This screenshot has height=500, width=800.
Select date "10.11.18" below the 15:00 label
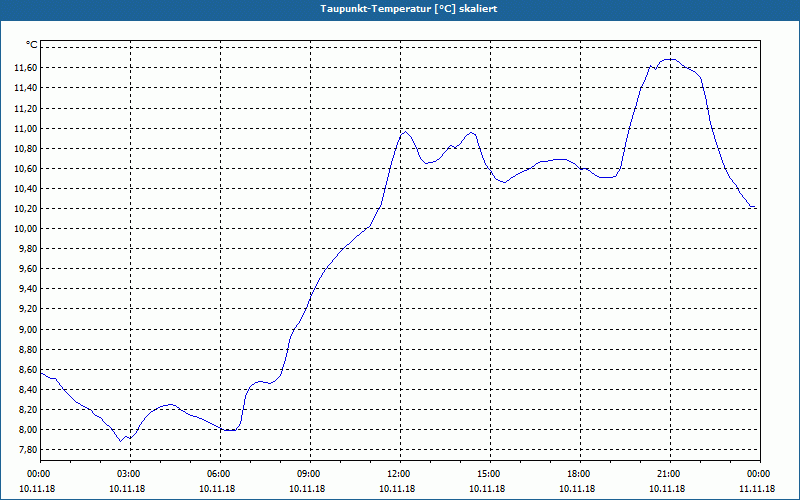click(x=487, y=489)
